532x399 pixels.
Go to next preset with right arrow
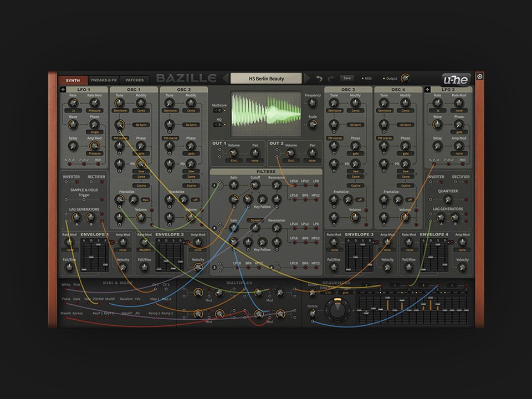pos(306,78)
